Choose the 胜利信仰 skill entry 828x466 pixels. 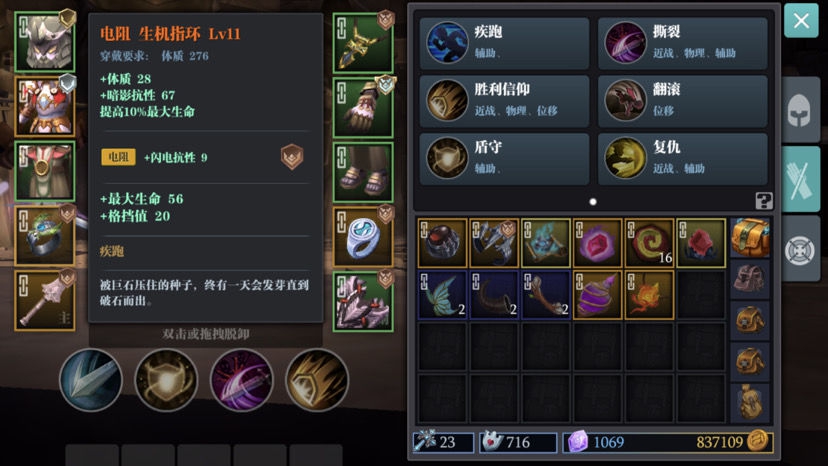[504, 101]
